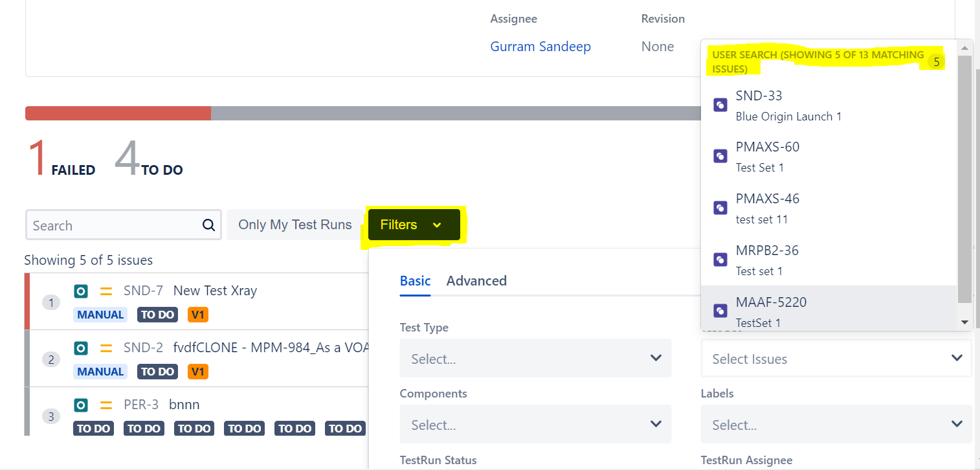Toggle the Only My Test Runs filter

point(295,224)
